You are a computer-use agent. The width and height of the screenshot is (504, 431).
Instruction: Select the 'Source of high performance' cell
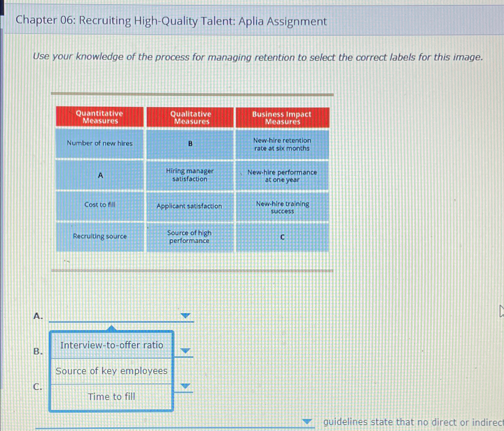coord(189,237)
